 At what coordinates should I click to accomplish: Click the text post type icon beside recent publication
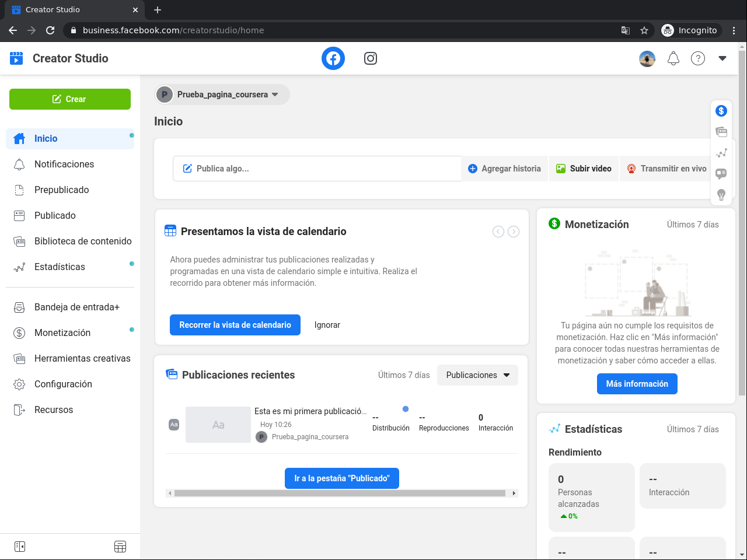click(x=174, y=425)
